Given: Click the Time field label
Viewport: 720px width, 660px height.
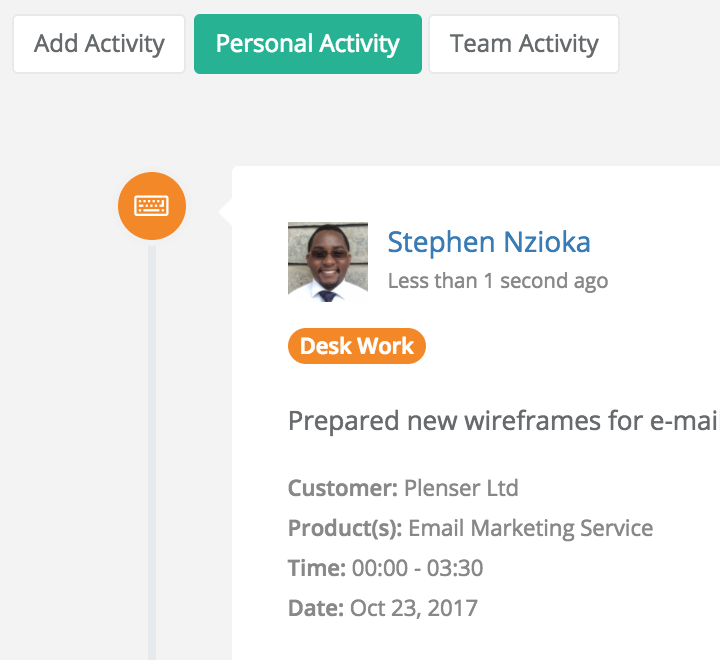Looking at the screenshot, I should pyautogui.click(x=316, y=568).
